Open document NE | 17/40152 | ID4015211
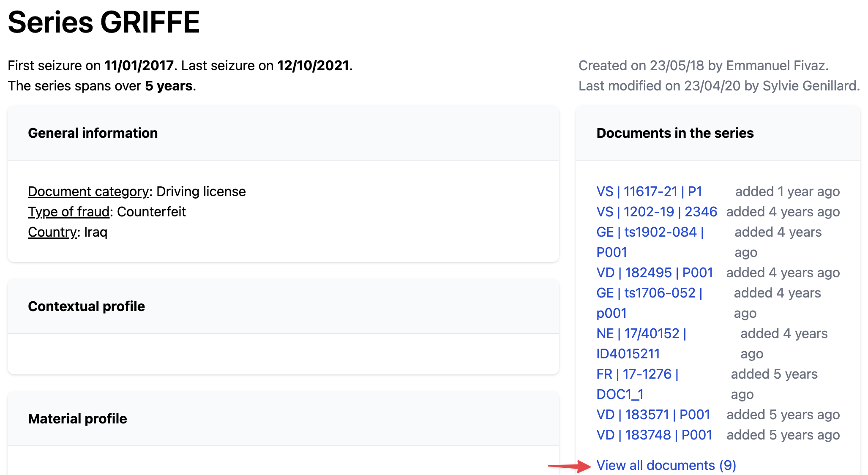This screenshot has height=475, width=868. 641,333
